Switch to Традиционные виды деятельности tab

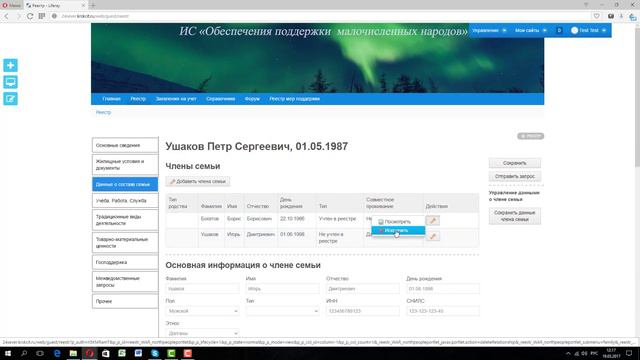click(125, 220)
